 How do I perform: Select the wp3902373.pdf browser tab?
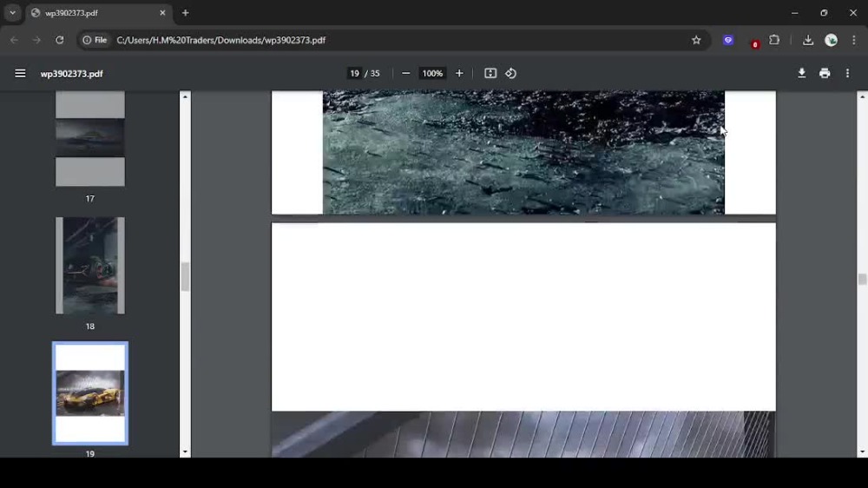pyautogui.click(x=99, y=13)
